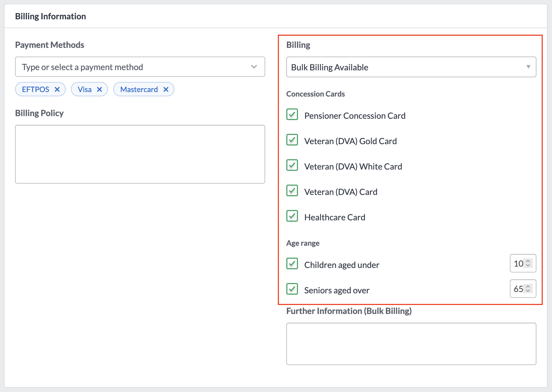Viewport: 552px width, 392px height.
Task: Click into the Billing Policy text area
Action: (140, 154)
